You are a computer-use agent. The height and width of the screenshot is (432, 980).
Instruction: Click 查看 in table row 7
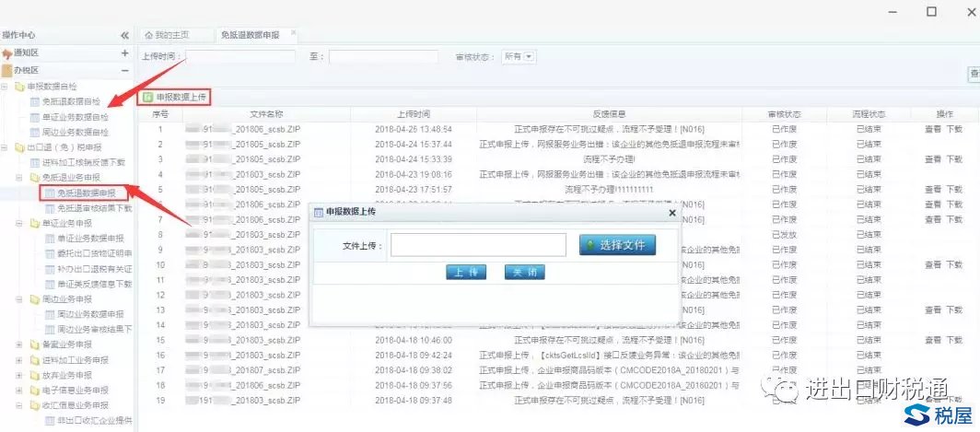(932, 219)
